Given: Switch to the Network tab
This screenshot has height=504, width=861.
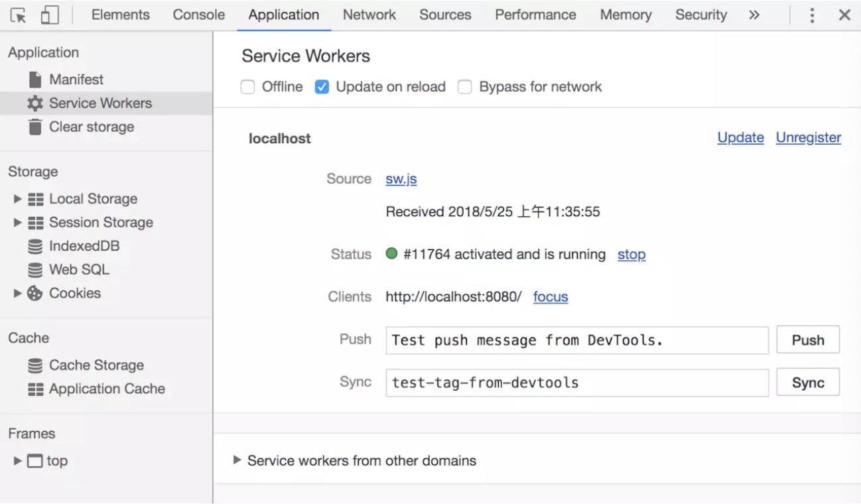Looking at the screenshot, I should click(x=369, y=14).
